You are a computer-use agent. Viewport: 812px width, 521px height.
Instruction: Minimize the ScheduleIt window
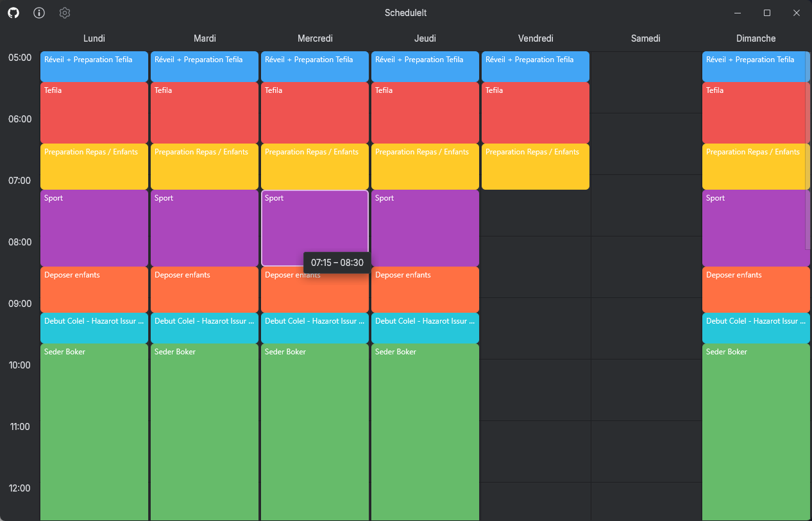(738, 13)
